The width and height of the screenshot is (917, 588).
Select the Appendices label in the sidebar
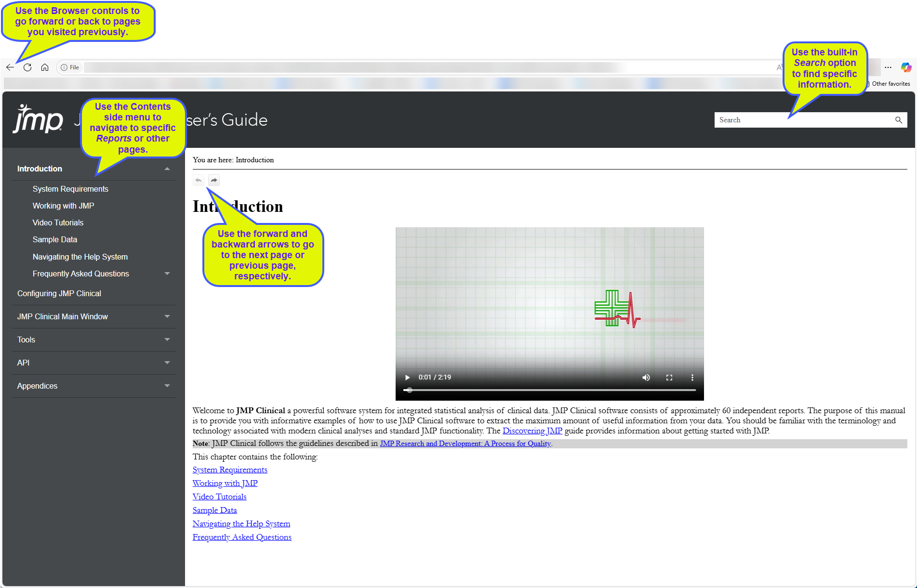coord(37,386)
